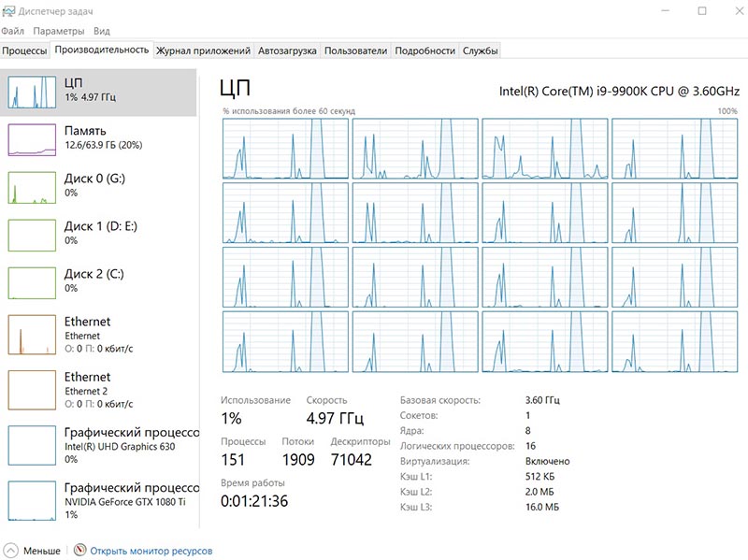Open the Службы tab
This screenshot has height=560, width=748.
(480, 50)
